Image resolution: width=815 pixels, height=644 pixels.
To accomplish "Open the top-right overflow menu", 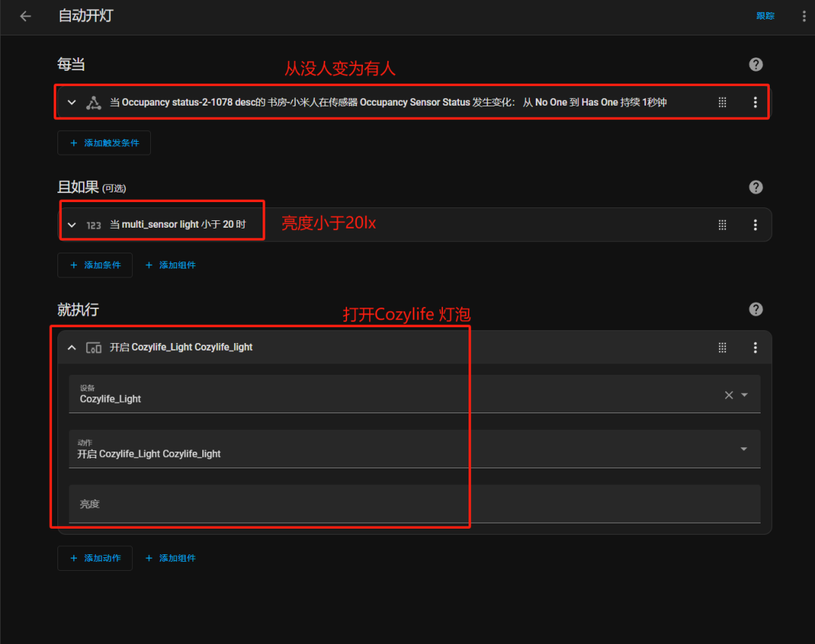I will click(x=804, y=16).
